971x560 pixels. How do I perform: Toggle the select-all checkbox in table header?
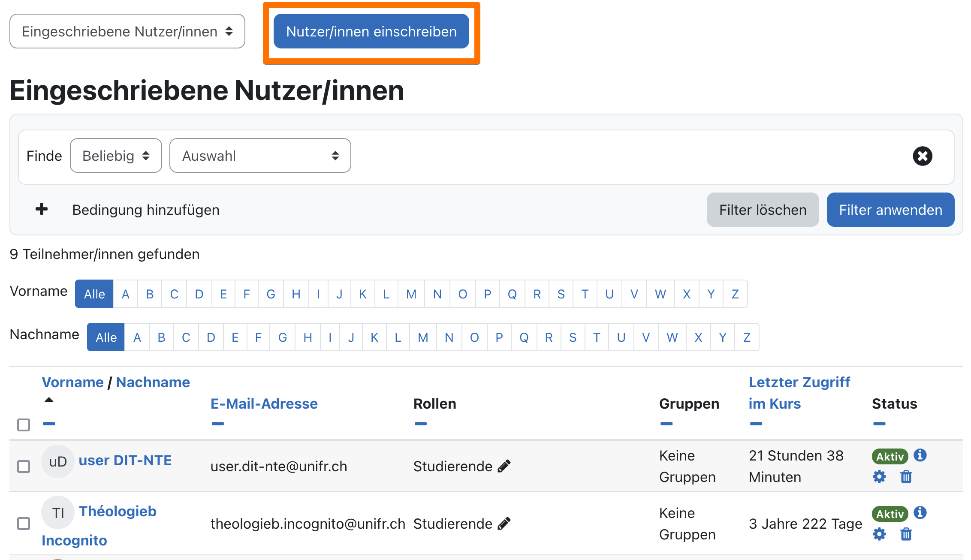click(x=24, y=425)
